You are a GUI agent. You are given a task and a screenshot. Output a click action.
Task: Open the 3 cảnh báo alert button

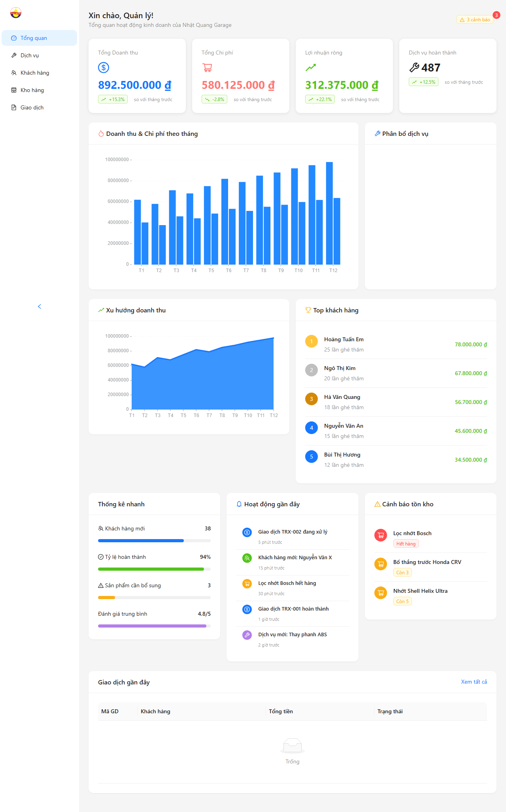click(475, 20)
